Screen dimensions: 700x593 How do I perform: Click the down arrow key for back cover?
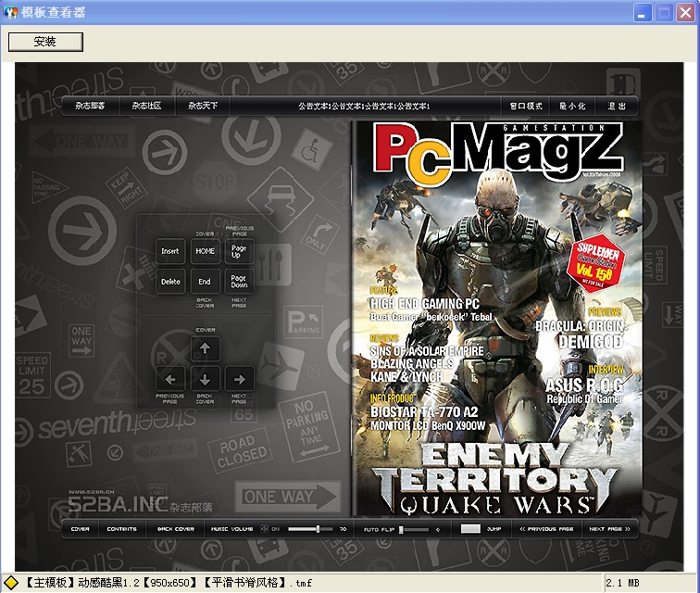205,379
